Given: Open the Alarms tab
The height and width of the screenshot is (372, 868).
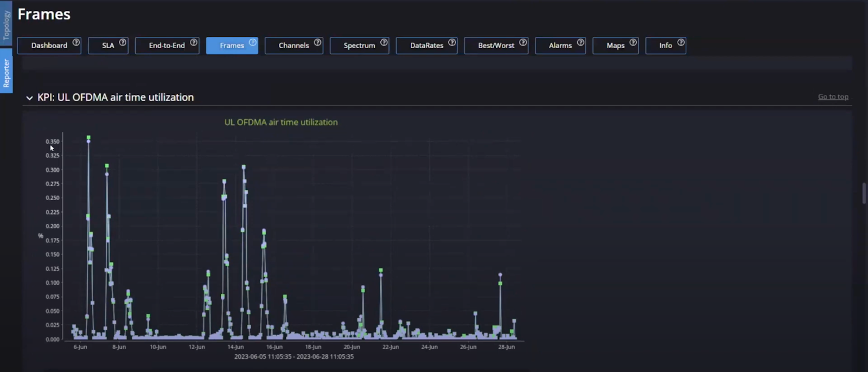Looking at the screenshot, I should 560,46.
